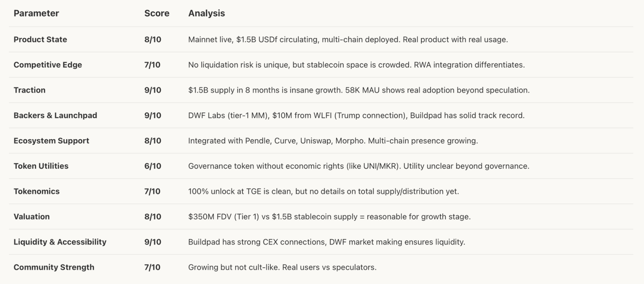
Task: Click the $350M FDV analysis text
Action: [329, 217]
